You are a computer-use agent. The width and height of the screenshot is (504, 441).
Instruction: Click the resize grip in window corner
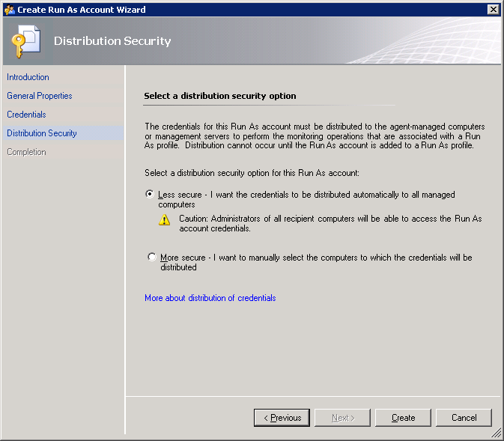497,433
